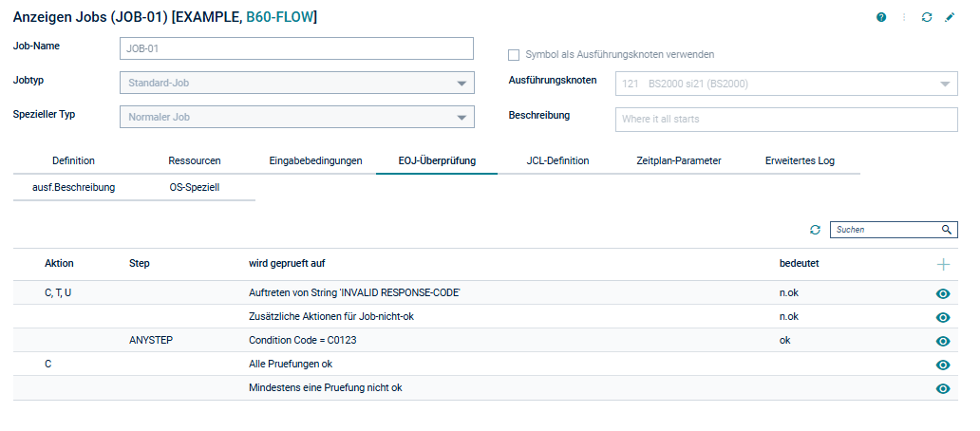980x431 pixels.
Task: Open the Jobtyp dropdown
Action: (x=297, y=83)
